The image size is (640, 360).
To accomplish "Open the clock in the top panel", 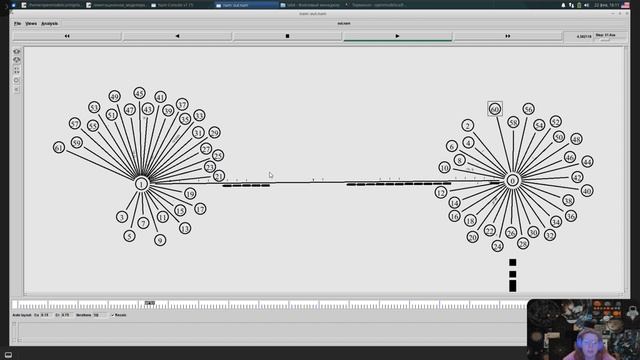I will click(607, 5).
